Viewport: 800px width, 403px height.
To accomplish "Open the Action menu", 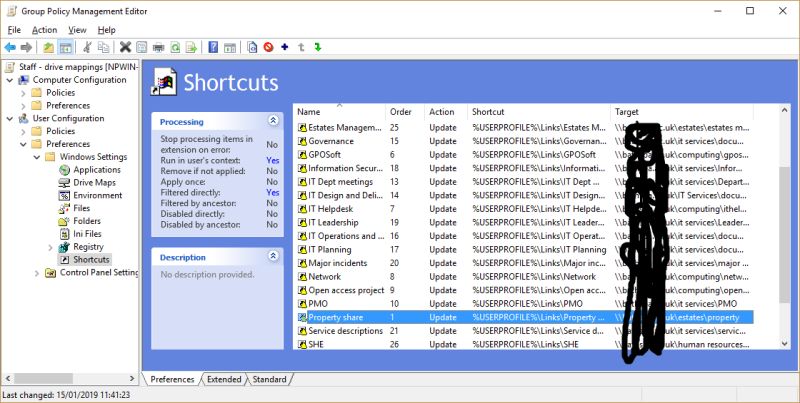I will pyautogui.click(x=44, y=30).
